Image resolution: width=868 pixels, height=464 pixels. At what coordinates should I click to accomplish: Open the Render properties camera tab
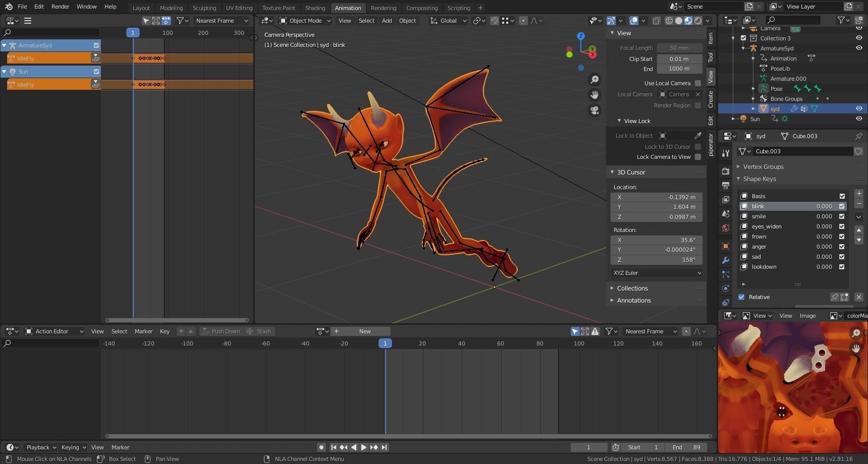726,171
